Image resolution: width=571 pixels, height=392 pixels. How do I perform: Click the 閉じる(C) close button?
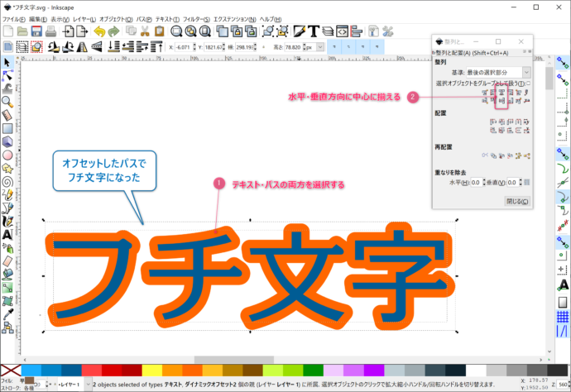[517, 201]
